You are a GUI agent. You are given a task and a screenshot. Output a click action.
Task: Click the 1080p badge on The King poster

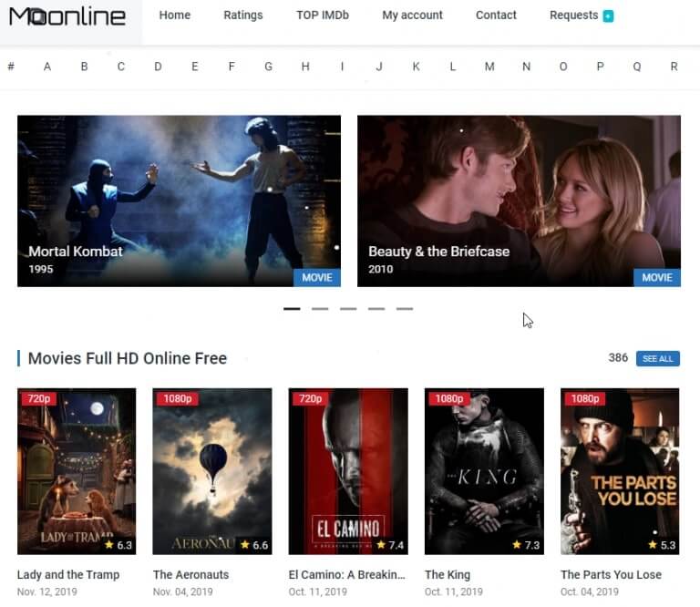448,399
